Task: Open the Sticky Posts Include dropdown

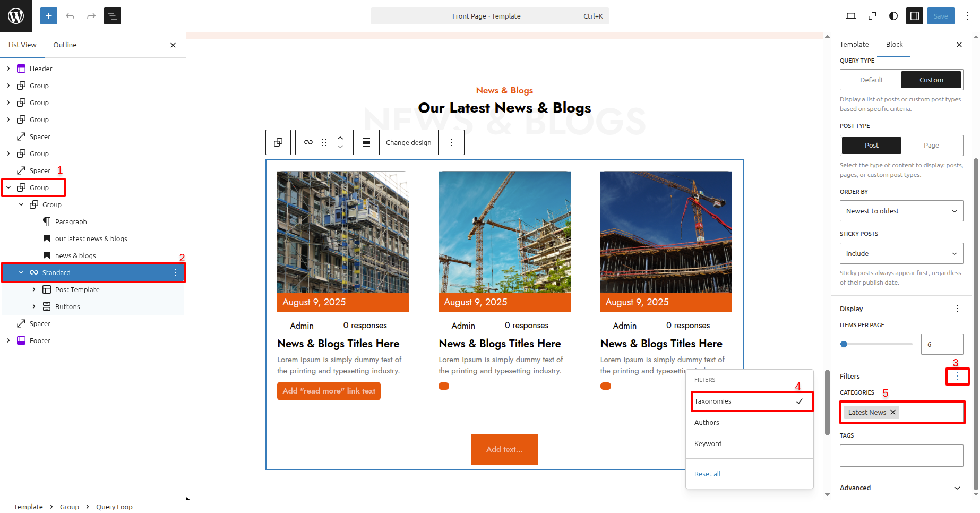Action: pos(901,254)
